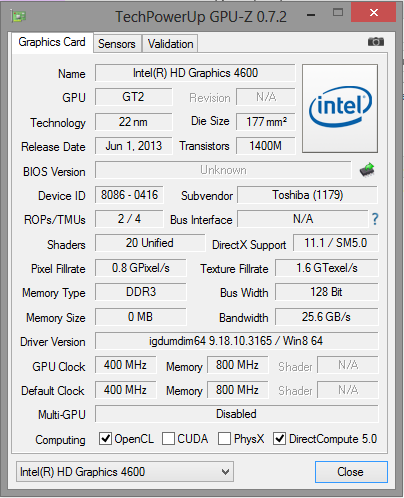404x498 pixels.
Task: Open the graphics card selection dropdown
Action: pyautogui.click(x=125, y=472)
